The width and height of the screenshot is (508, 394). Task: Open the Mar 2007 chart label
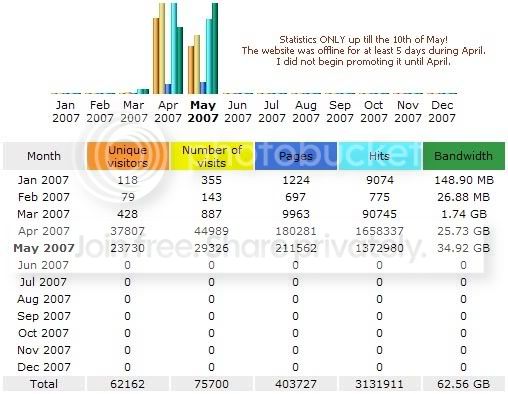[x=134, y=111]
